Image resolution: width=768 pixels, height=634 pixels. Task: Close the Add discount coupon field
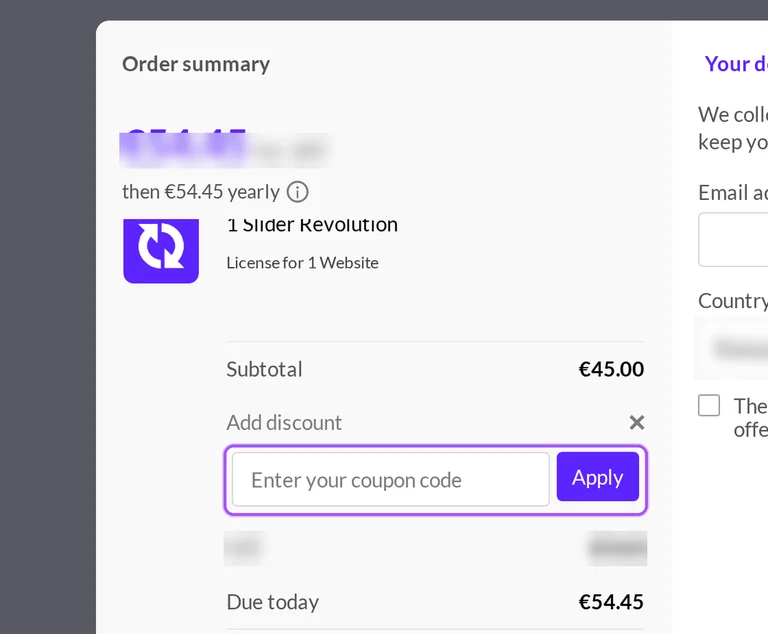tap(637, 422)
